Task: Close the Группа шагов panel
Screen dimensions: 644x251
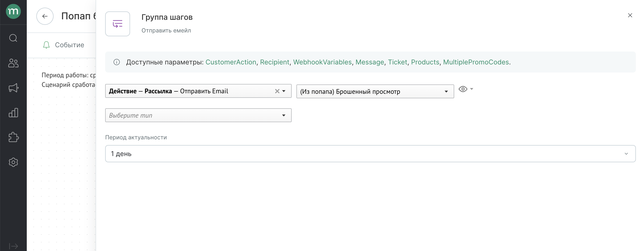Action: pos(630,16)
